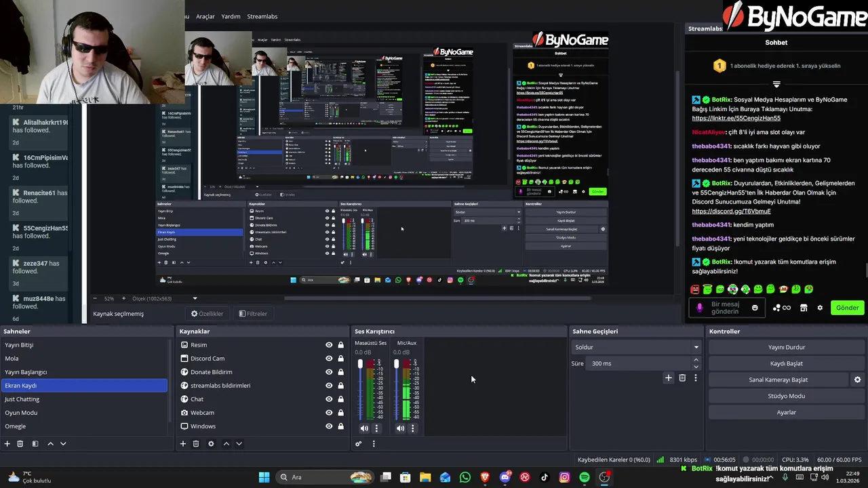The height and width of the screenshot is (488, 868).
Task: Move scene up arrow in Sahneler toolbar
Action: point(50,443)
